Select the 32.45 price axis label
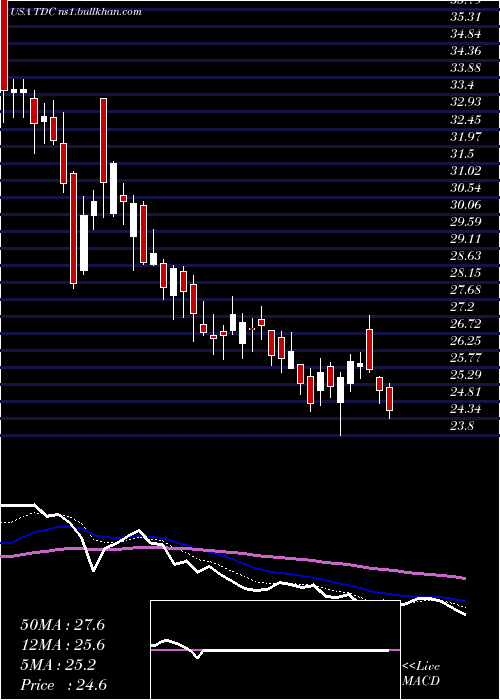This screenshot has width=500, height=700. point(465,119)
